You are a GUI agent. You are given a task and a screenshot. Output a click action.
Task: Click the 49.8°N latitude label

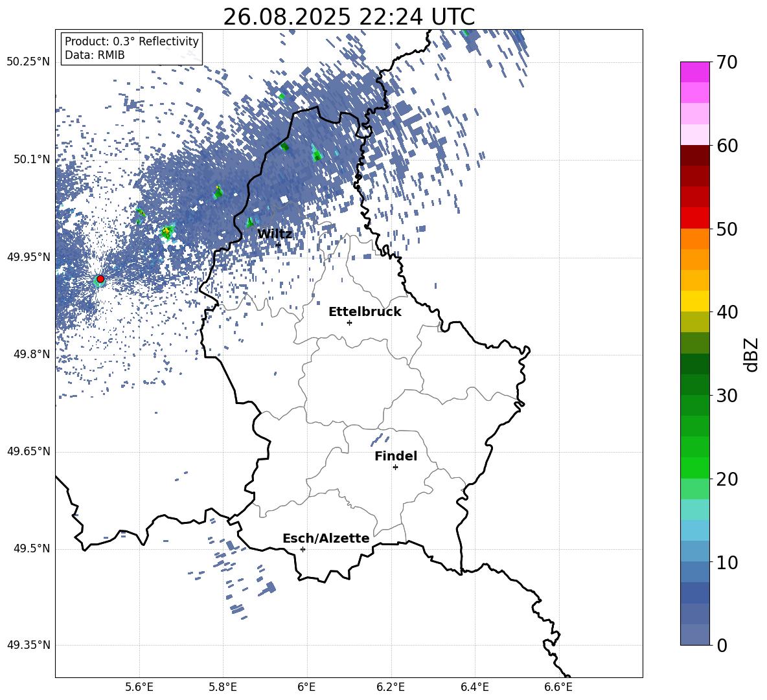(x=32, y=354)
